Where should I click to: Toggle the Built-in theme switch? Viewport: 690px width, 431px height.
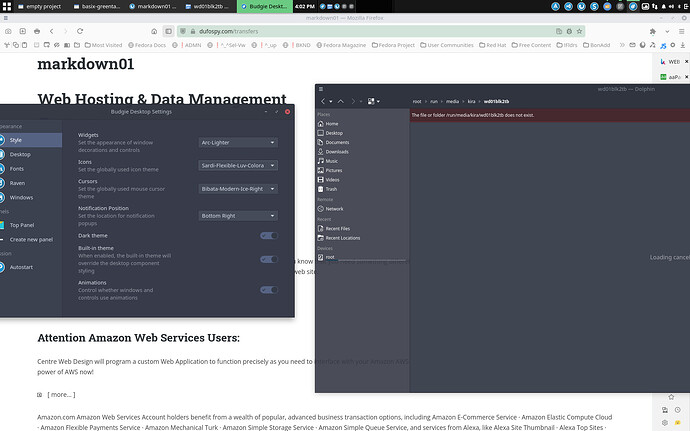pyautogui.click(x=268, y=259)
